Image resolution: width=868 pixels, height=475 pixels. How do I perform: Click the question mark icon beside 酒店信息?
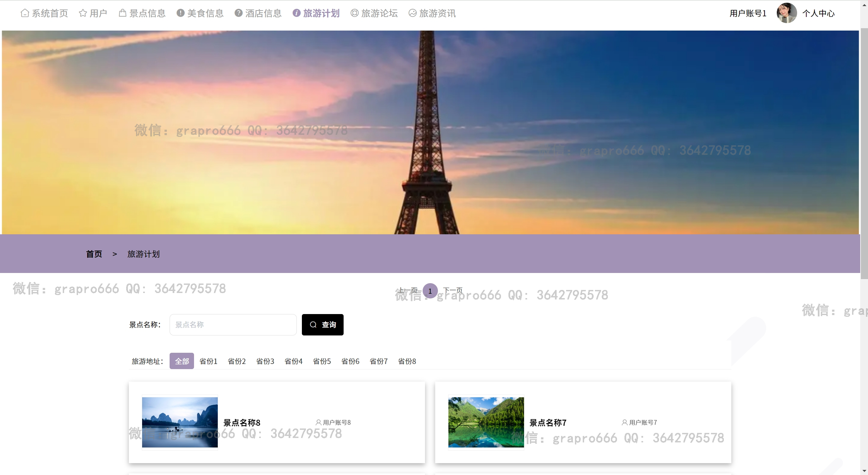click(x=238, y=13)
